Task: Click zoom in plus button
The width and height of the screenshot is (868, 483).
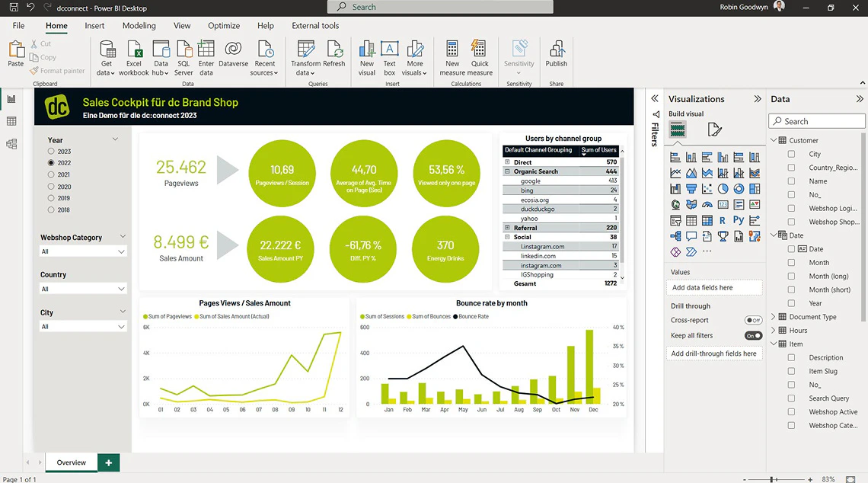Action: coord(810,479)
